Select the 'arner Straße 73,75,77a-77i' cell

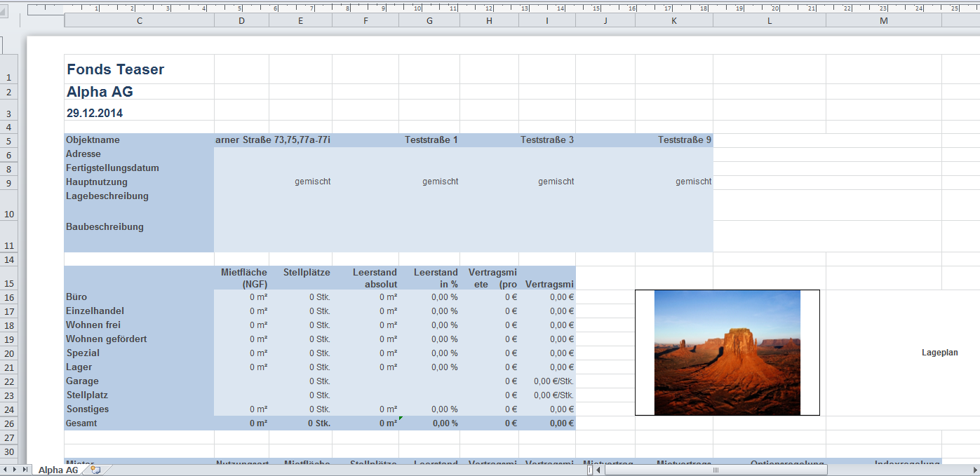tap(274, 140)
